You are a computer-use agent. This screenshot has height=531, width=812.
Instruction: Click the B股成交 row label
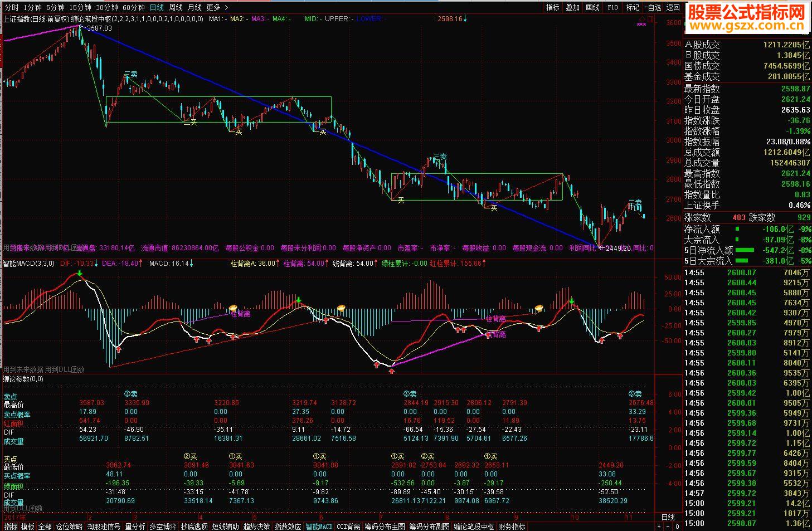[x=702, y=56]
